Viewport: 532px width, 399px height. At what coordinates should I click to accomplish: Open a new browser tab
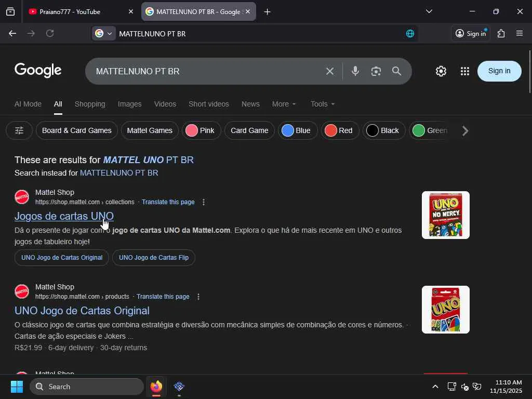[x=268, y=12]
